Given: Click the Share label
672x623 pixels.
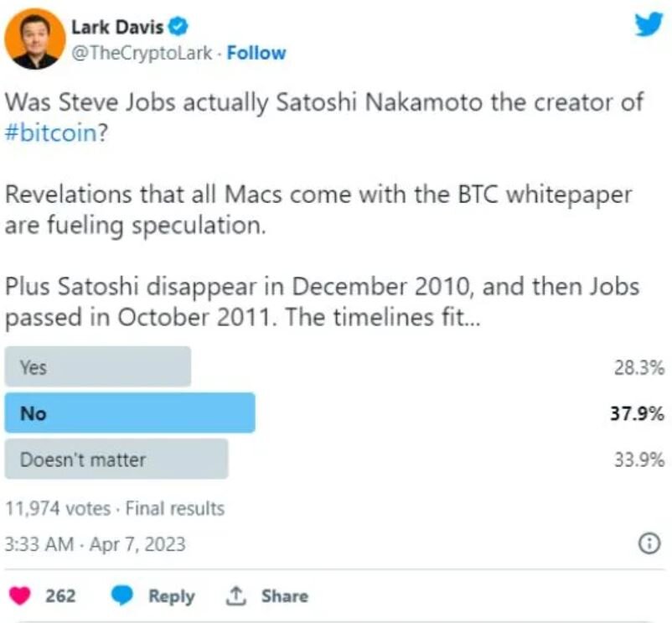Looking at the screenshot, I should pyautogui.click(x=284, y=596).
